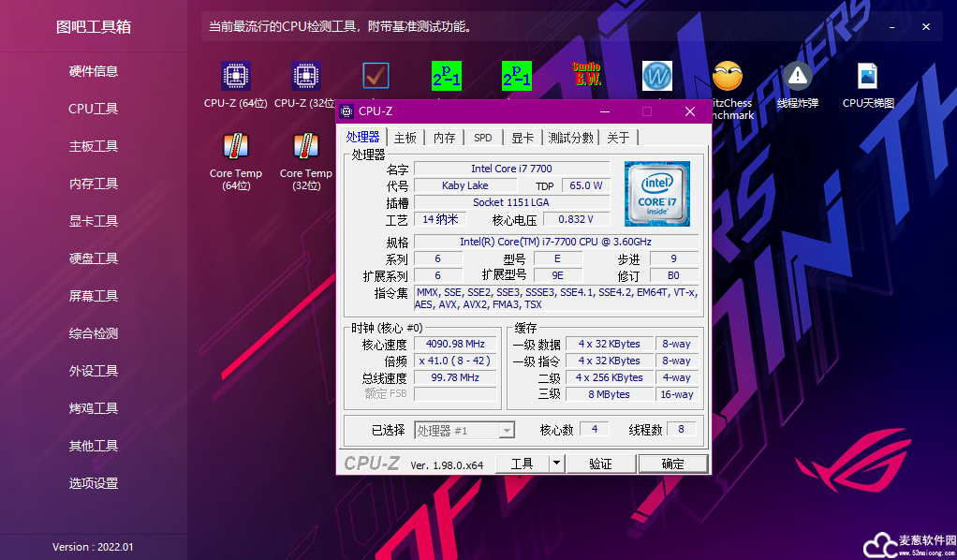
Task: Switch to the SPD tab
Action: tap(483, 138)
